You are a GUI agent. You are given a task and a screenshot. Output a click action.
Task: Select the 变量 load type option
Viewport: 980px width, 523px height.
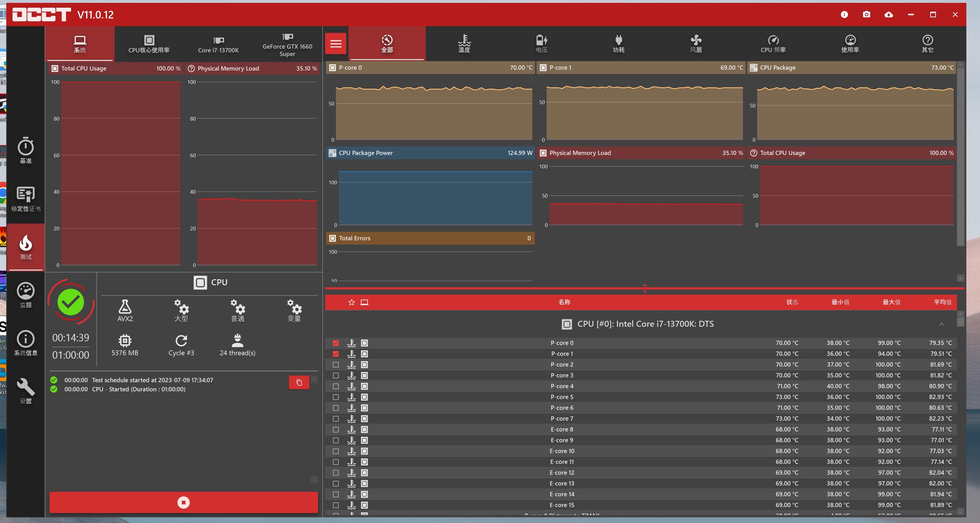(294, 311)
